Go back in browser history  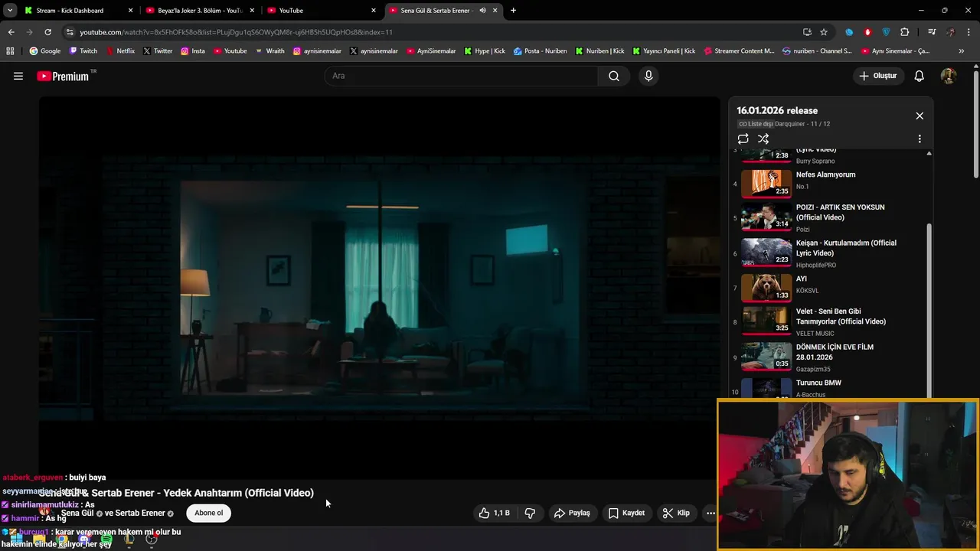tap(11, 32)
